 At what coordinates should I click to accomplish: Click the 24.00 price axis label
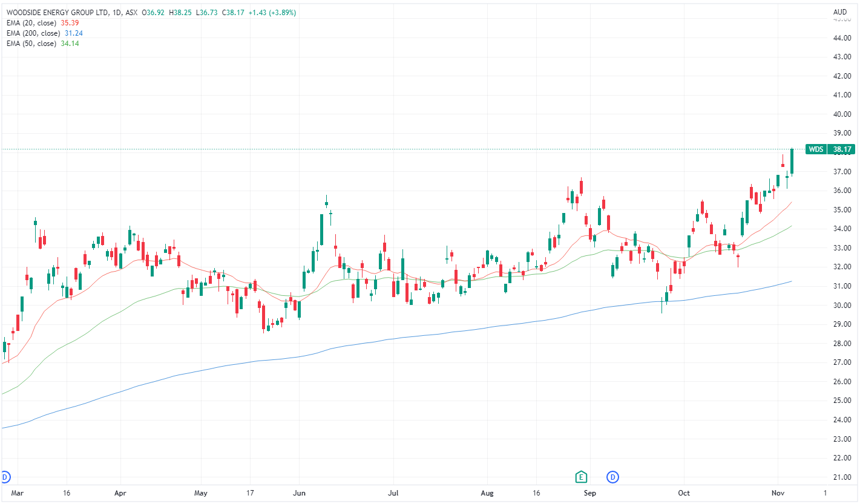842,420
